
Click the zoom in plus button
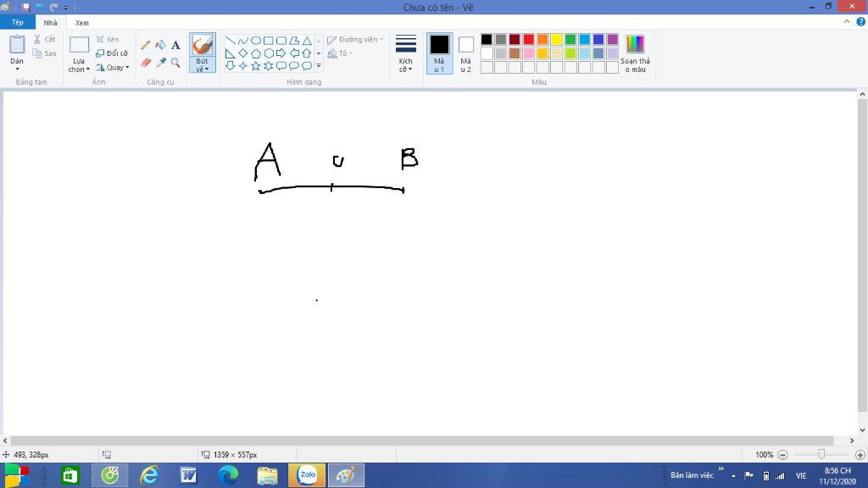pyautogui.click(x=860, y=455)
